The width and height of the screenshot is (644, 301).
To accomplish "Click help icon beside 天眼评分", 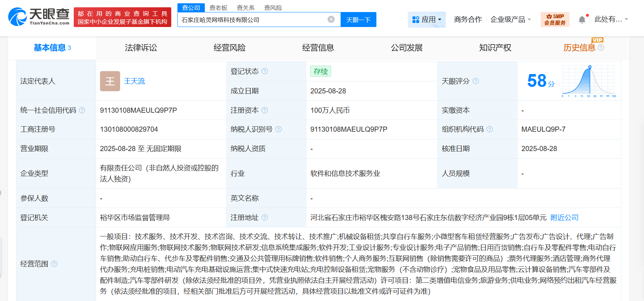I will point(476,81).
